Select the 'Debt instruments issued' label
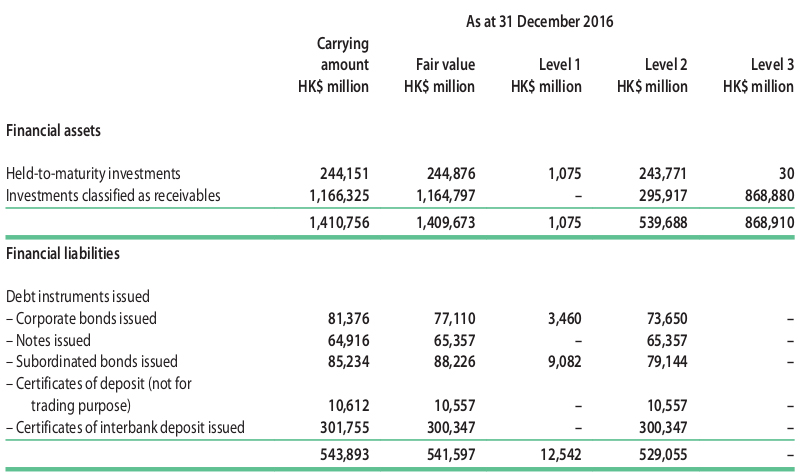Screen dimensions: 800x474 (78, 296)
